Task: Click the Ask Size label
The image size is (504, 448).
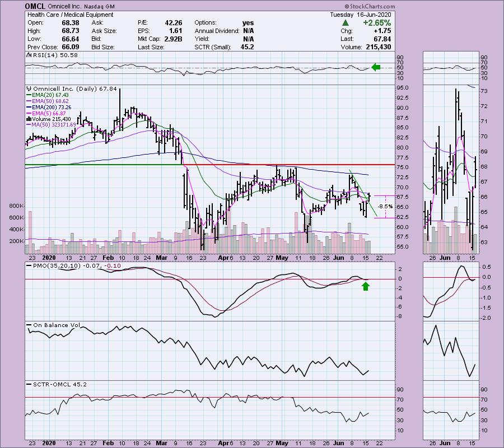Action: tap(104, 31)
